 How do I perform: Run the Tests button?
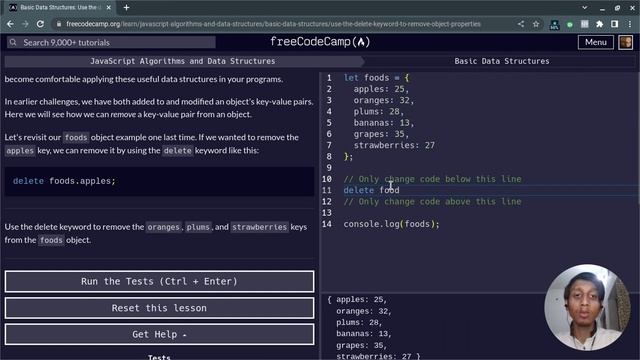click(160, 281)
